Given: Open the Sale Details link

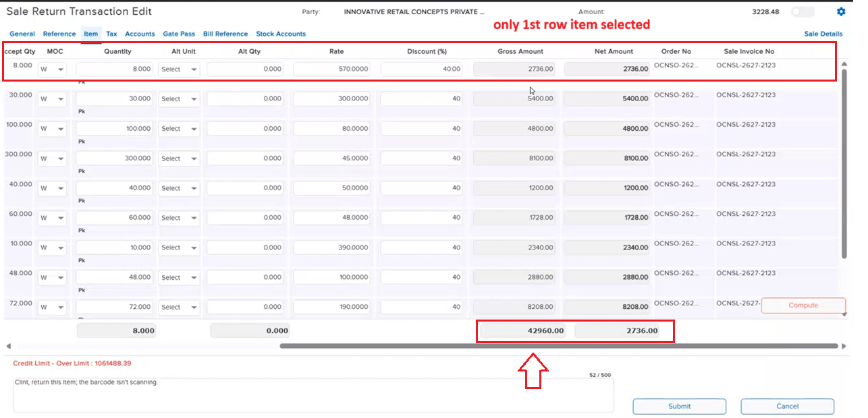Looking at the screenshot, I should 823,34.
